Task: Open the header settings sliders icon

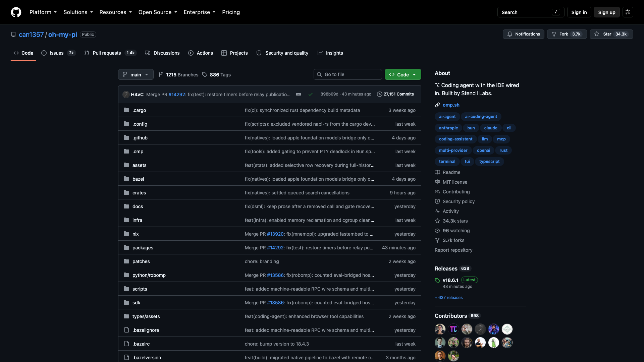Action: point(628,12)
